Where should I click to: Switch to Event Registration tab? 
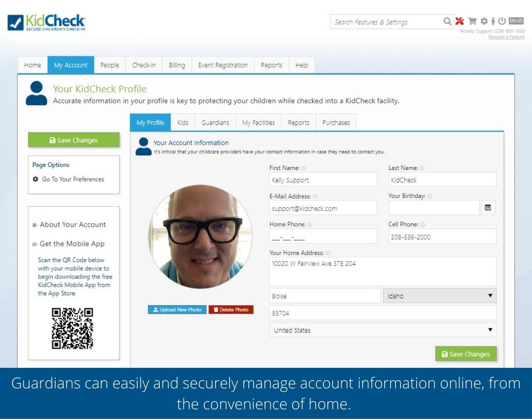point(223,65)
